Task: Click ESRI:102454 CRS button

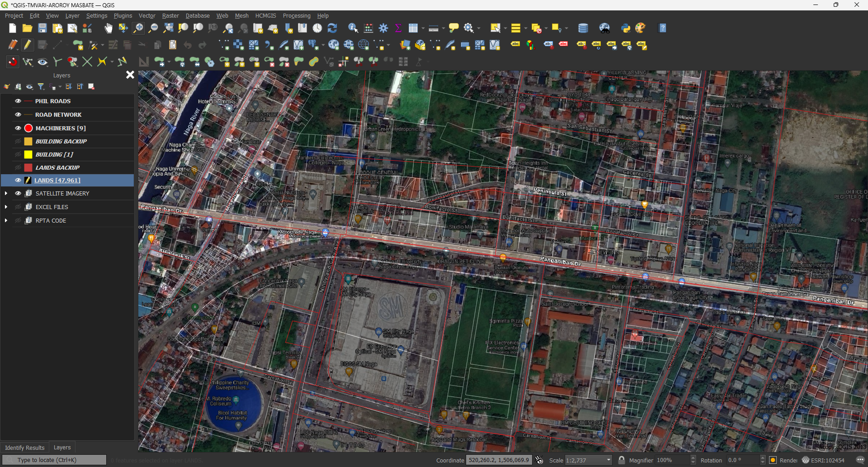Action: click(x=823, y=460)
